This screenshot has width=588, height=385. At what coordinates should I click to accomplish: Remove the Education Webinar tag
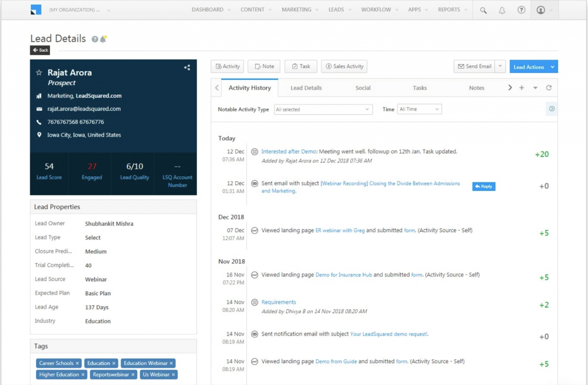171,363
